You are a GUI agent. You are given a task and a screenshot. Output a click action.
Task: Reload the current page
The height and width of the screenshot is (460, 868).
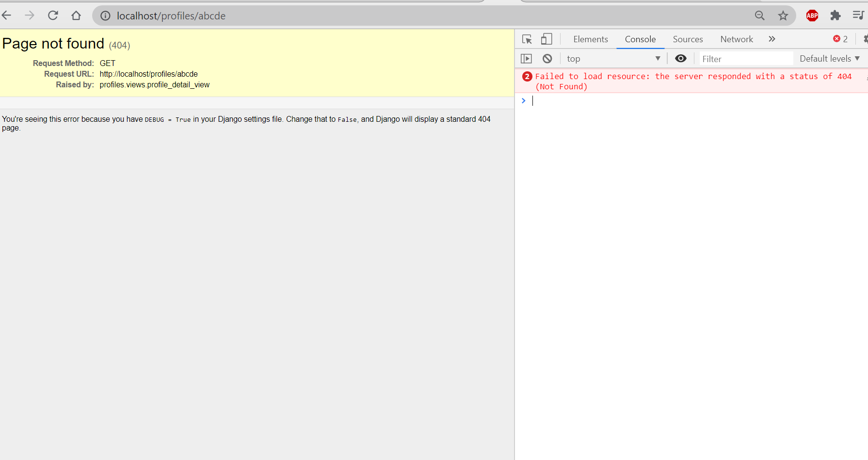pos(53,16)
